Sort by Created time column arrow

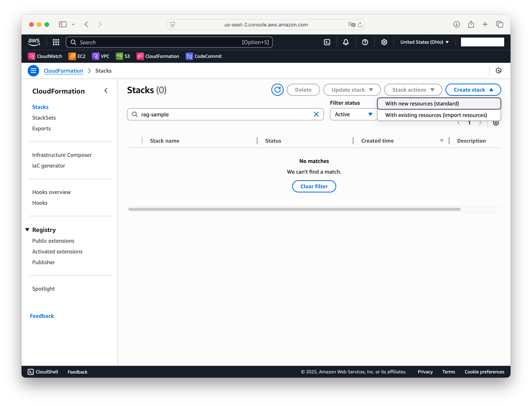pyautogui.click(x=442, y=141)
